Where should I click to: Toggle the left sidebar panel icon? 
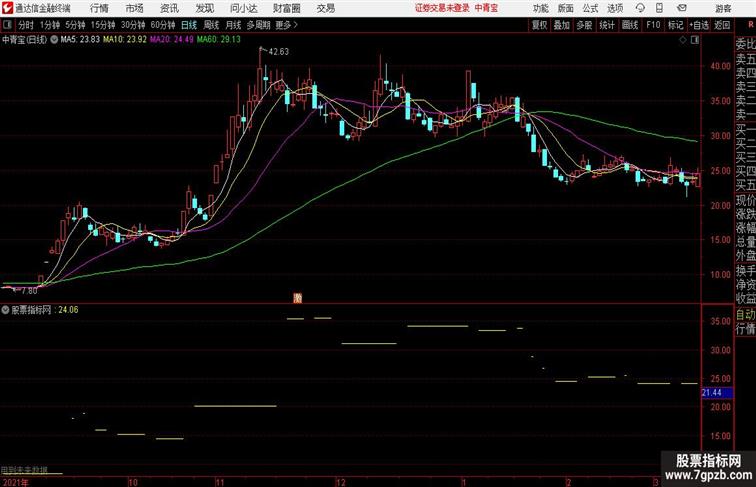pos(8,25)
